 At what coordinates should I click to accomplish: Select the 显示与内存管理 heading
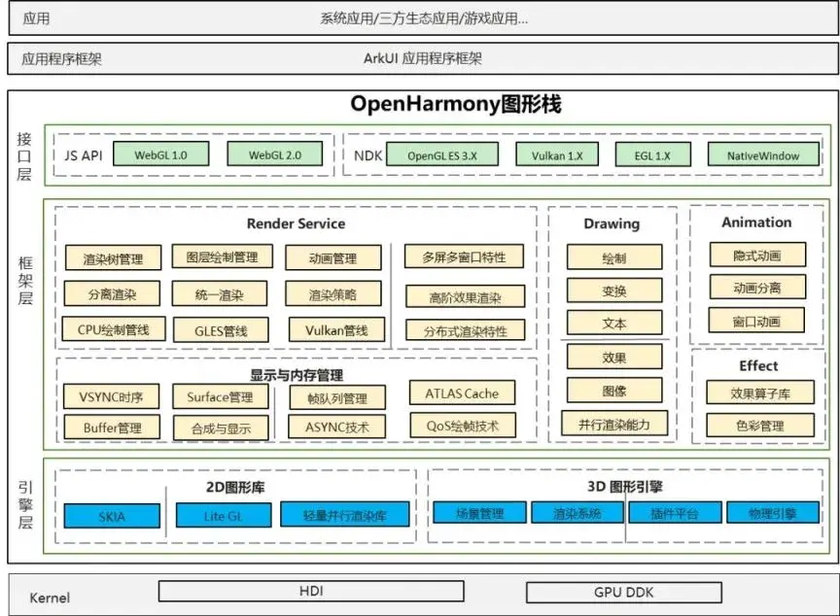click(x=297, y=375)
